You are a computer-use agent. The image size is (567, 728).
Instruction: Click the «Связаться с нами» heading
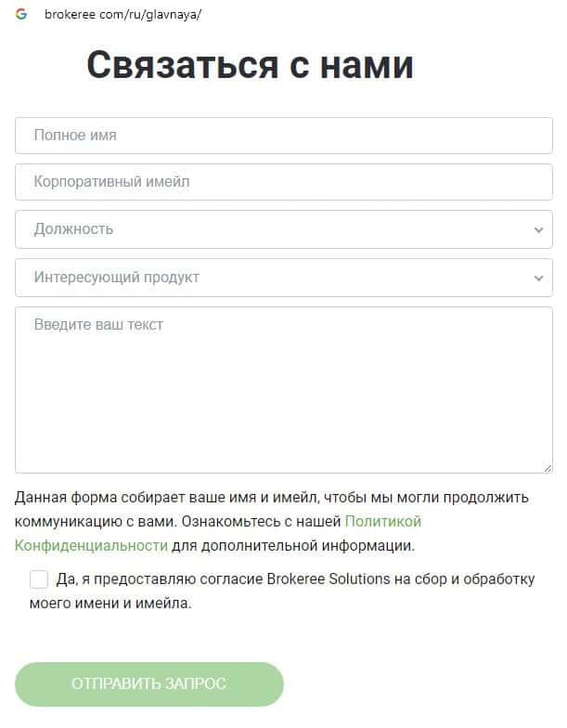(250, 66)
